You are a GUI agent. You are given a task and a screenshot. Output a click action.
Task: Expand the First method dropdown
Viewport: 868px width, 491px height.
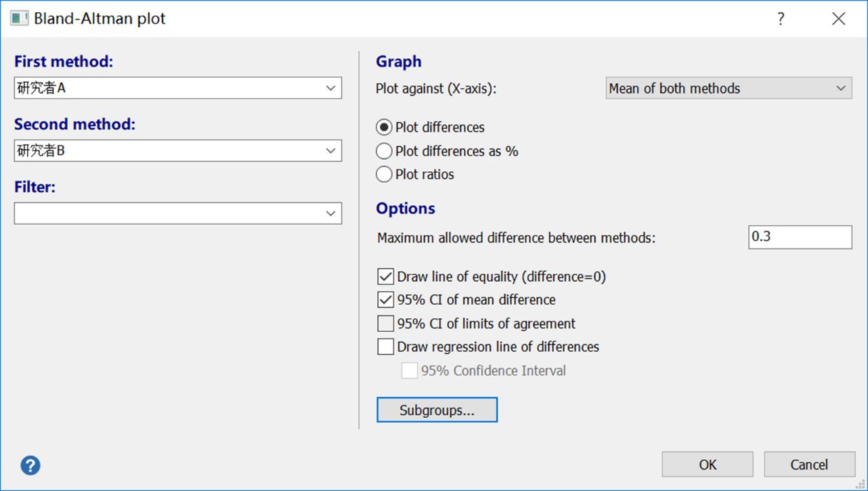pyautogui.click(x=330, y=88)
